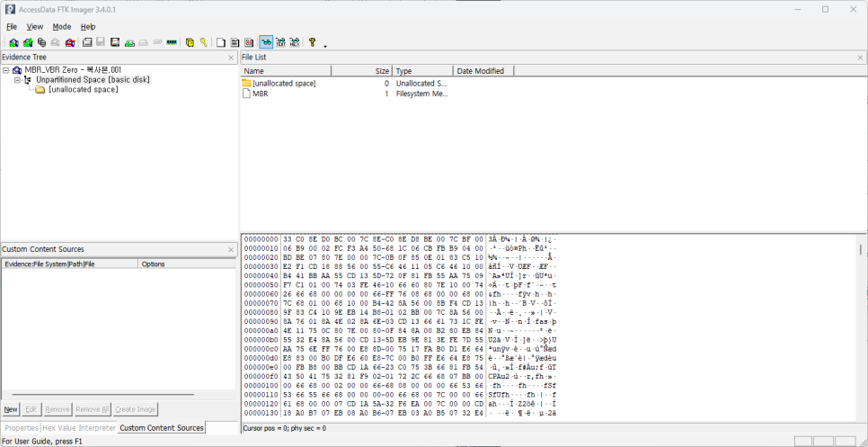The height and width of the screenshot is (447, 868).
Task: Select [unallocated space] folder in Evidence Tree
Action: tap(83, 90)
